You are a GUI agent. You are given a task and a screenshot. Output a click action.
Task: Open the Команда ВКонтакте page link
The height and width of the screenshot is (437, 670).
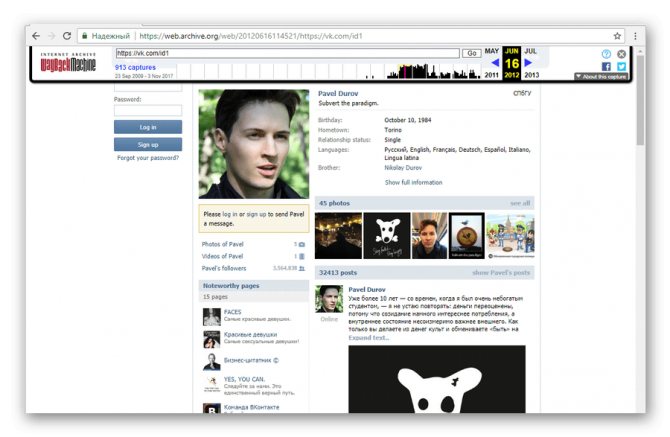(251, 407)
